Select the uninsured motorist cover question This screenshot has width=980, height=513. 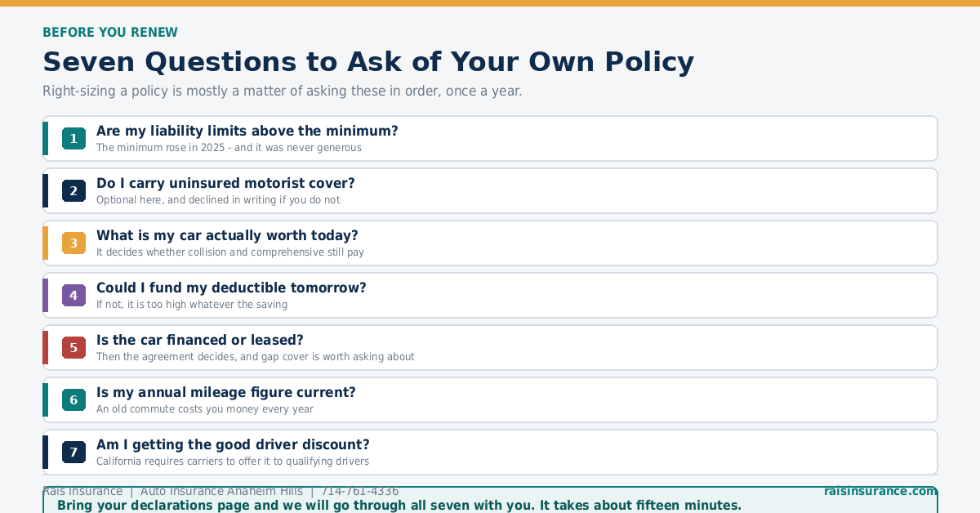(490, 191)
